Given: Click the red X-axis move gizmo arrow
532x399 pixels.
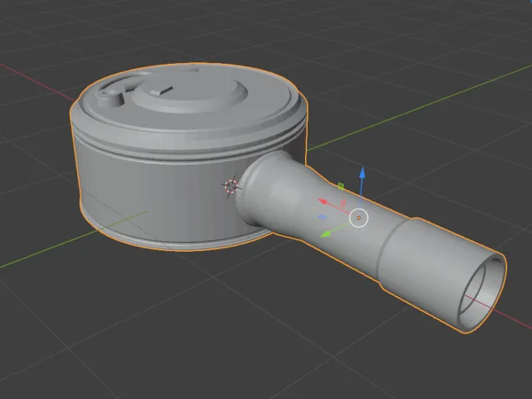Looking at the screenshot, I should point(323,201).
